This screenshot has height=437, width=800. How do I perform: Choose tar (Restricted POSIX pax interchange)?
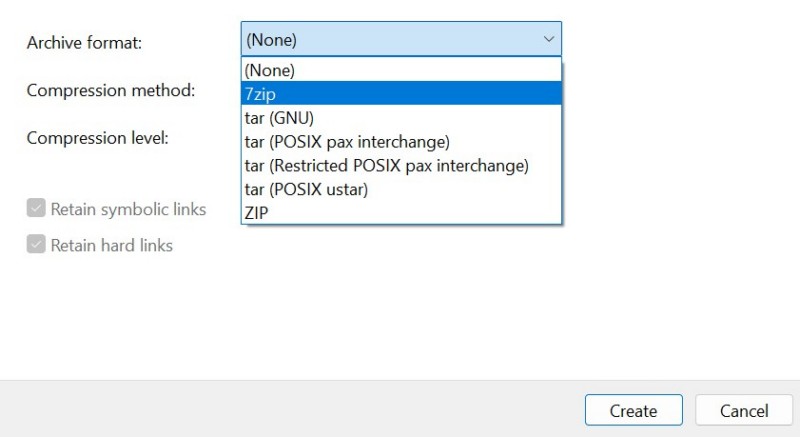(x=400, y=165)
